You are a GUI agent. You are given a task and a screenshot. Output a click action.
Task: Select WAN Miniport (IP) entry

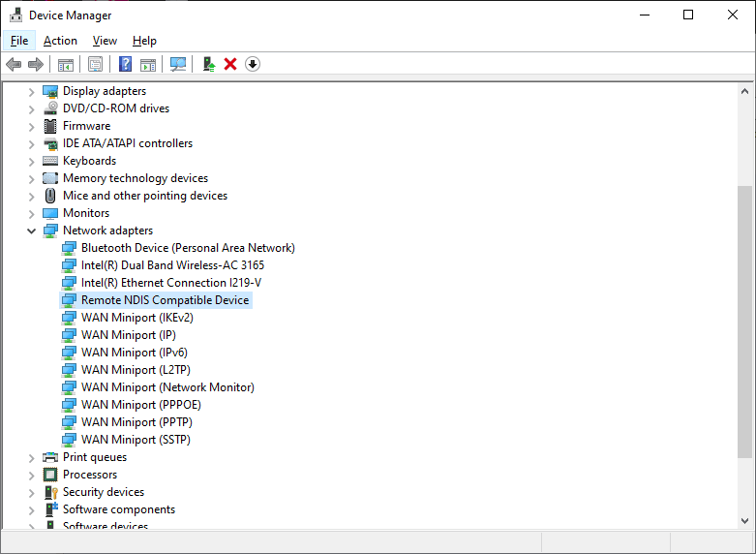128,335
